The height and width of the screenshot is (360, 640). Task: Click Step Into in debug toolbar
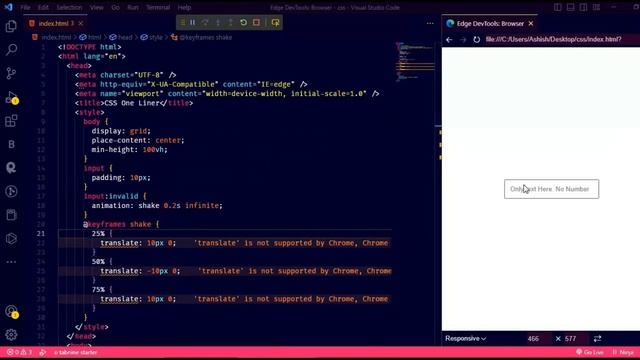[218, 22]
